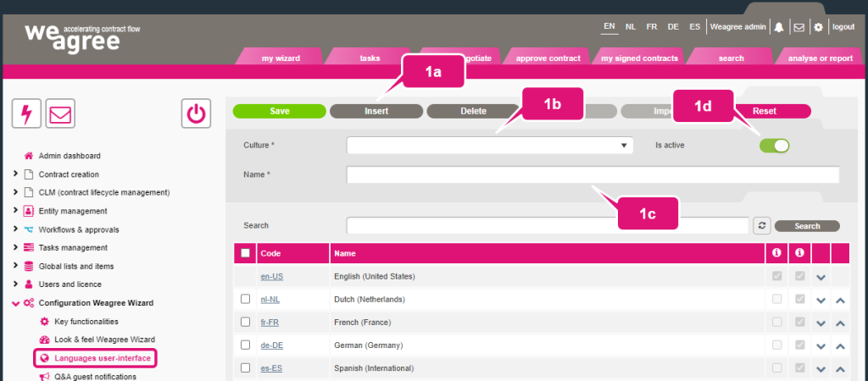Click the power button icon in sidebar

(196, 114)
